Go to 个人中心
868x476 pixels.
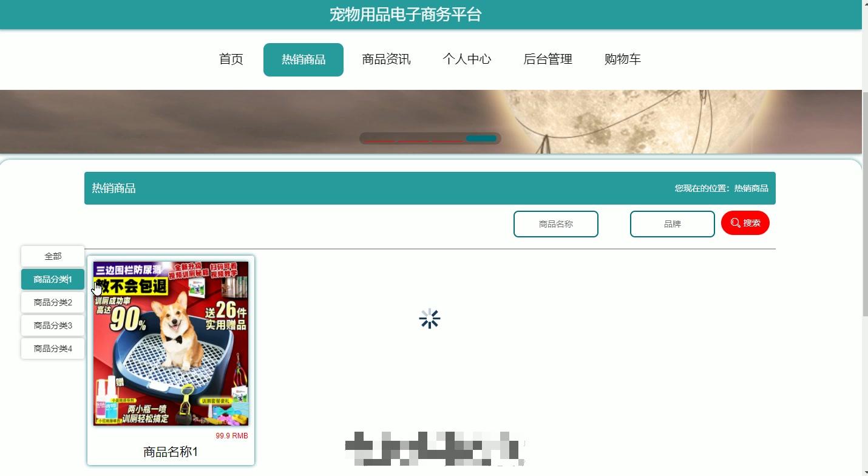coord(467,59)
